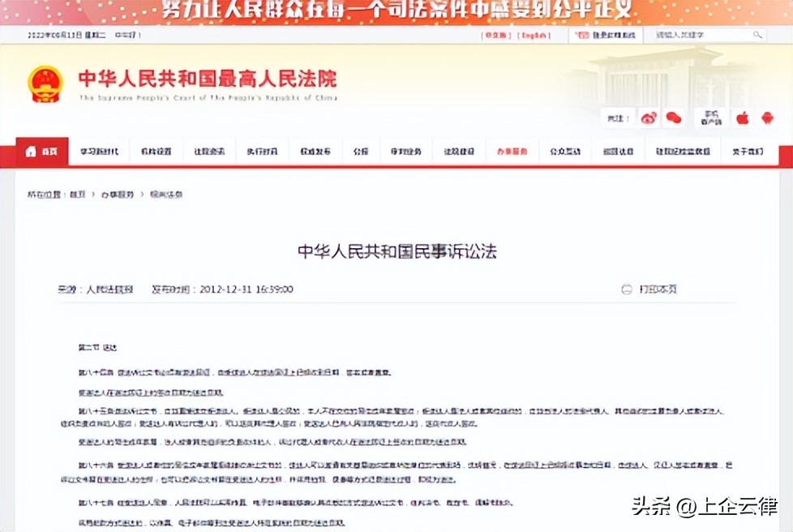Viewport: 793px width, 532px height.
Task: Select the Weibo sharing icon
Action: point(649,117)
